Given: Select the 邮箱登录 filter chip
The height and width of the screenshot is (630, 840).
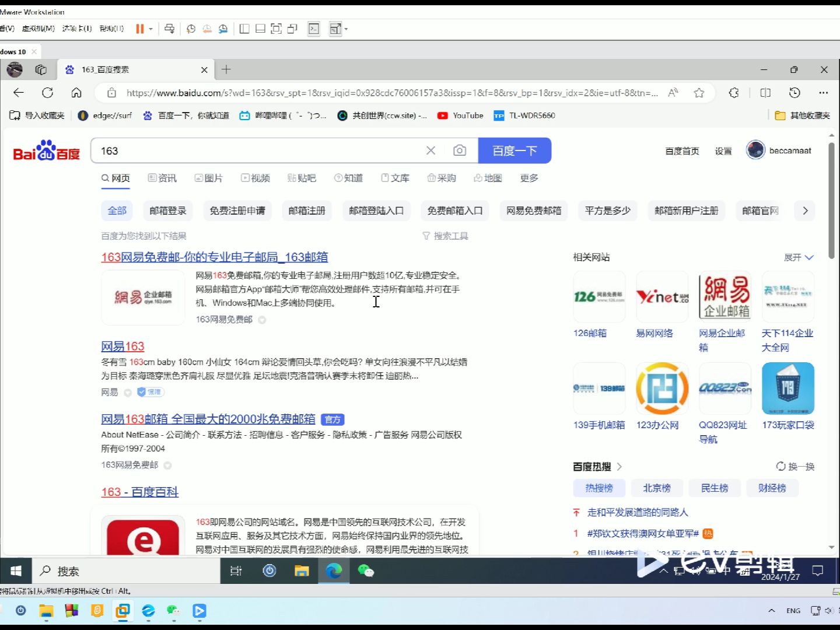Looking at the screenshot, I should tap(168, 211).
